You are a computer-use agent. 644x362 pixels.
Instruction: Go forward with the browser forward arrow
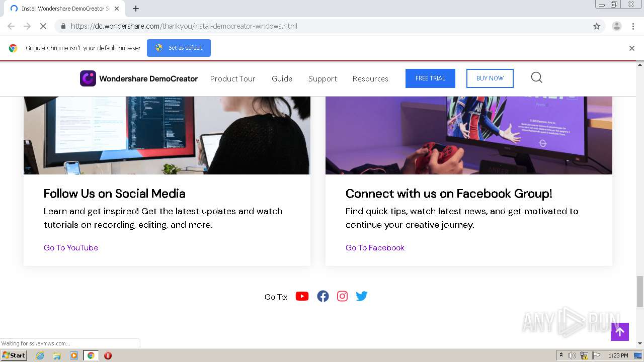coord(27,26)
